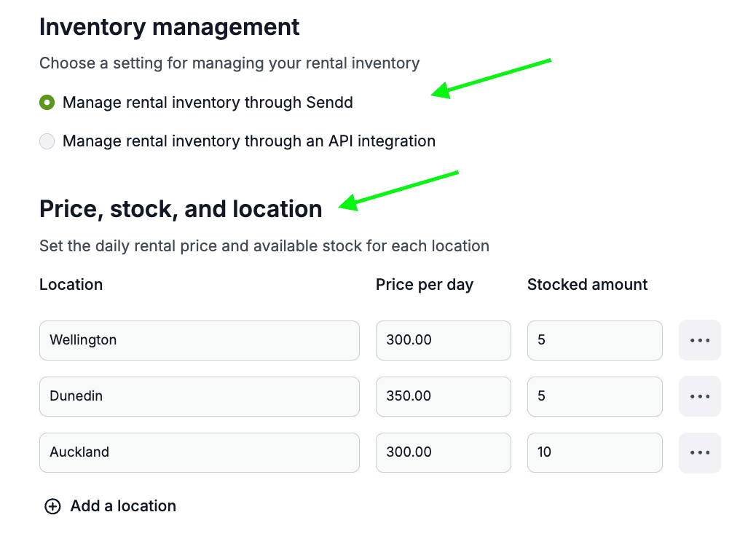The image size is (756, 555).
Task: Click the Inventory management heading
Action: tap(169, 27)
